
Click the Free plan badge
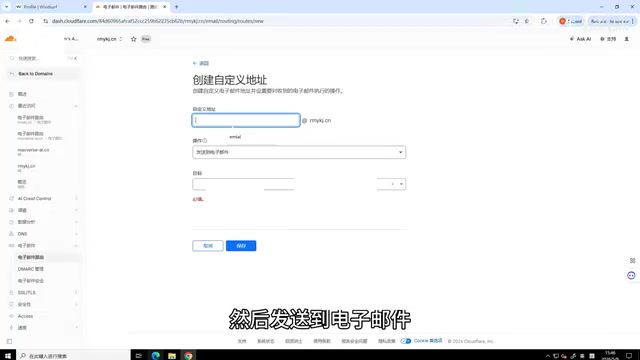[x=146, y=39]
